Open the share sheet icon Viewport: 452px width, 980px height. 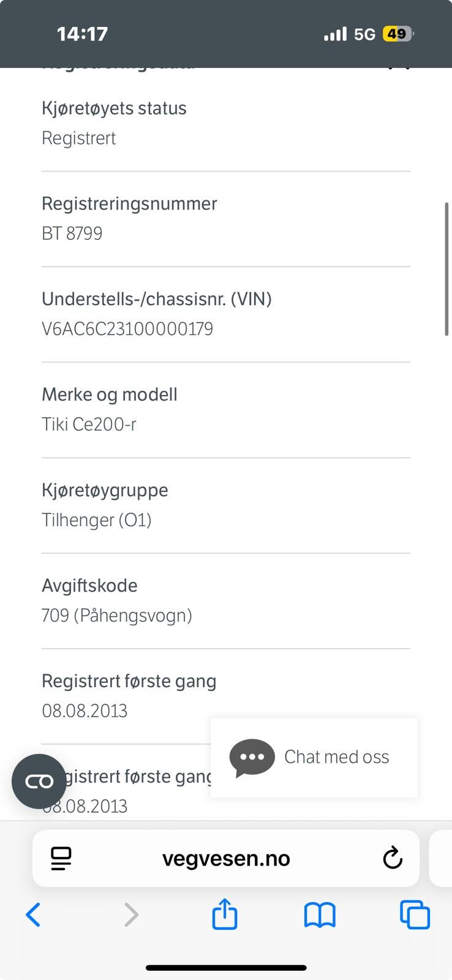[225, 914]
